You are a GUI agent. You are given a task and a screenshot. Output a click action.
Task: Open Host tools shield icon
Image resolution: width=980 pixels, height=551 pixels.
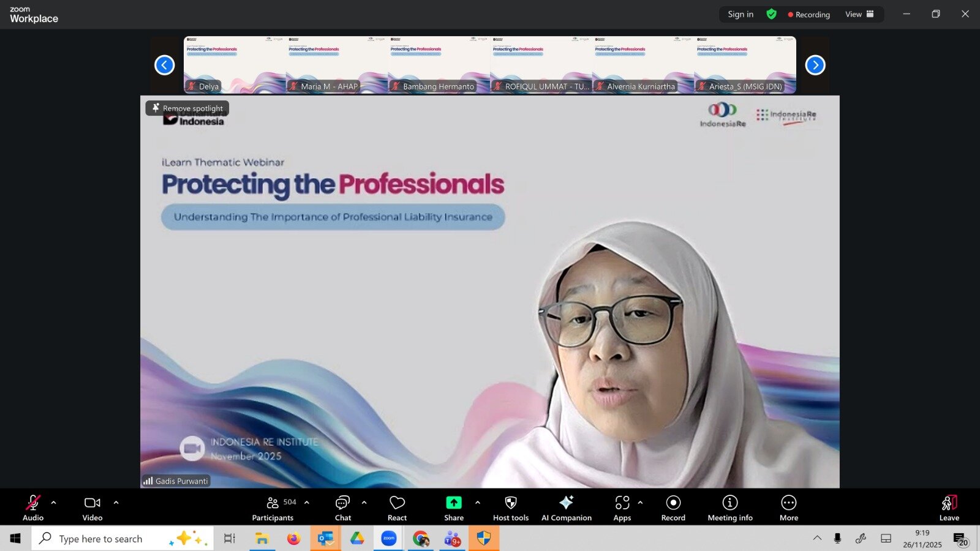coord(510,508)
